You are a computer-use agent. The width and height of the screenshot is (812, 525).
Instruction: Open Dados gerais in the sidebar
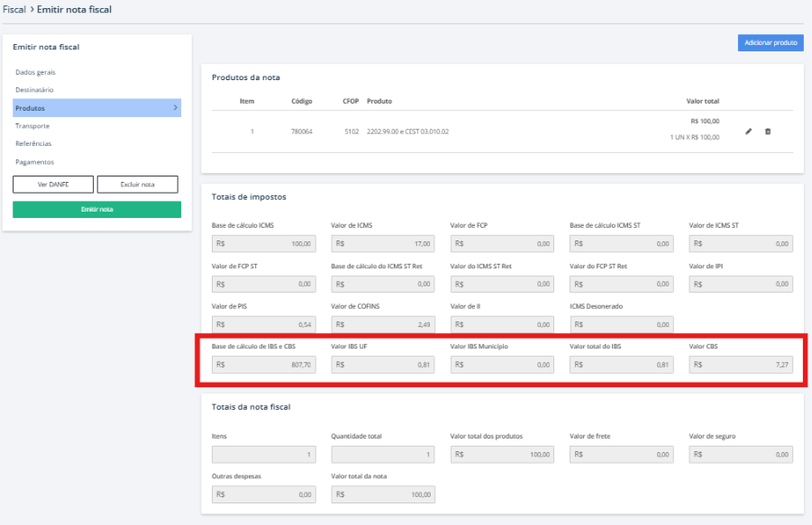[36, 72]
